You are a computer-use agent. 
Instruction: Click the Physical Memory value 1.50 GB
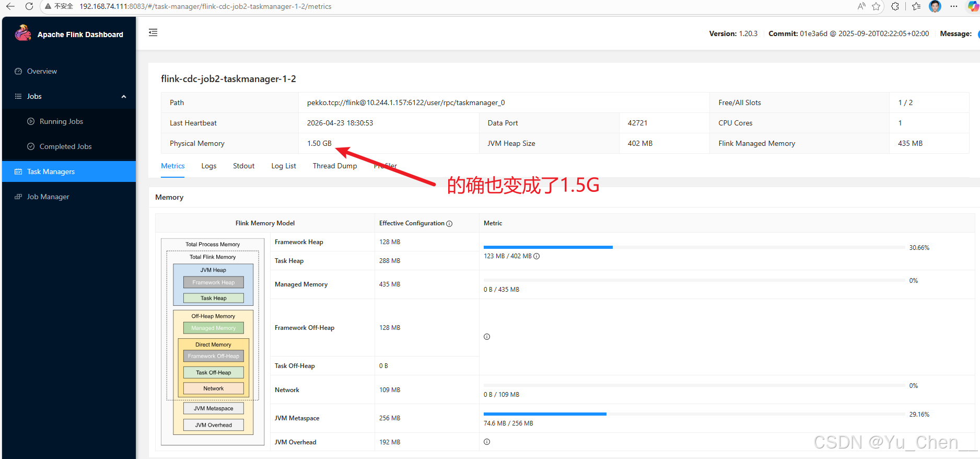pyautogui.click(x=319, y=143)
